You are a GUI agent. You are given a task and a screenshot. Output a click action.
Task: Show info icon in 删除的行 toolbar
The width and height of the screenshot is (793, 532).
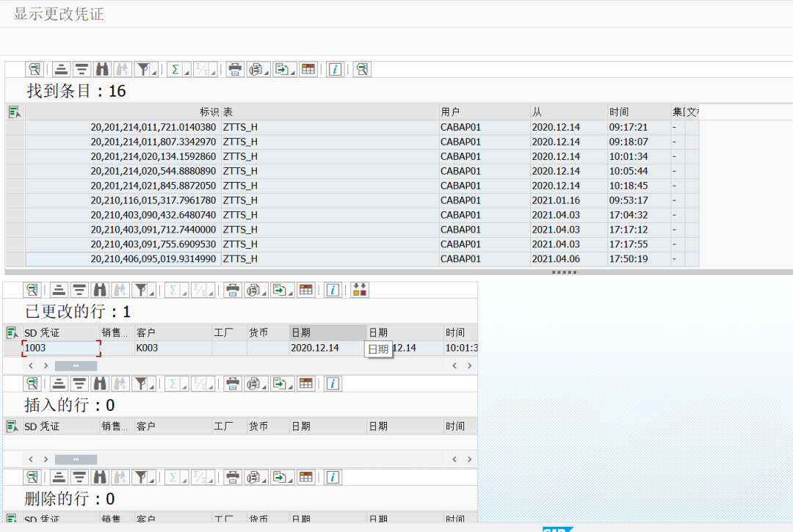coord(333,477)
